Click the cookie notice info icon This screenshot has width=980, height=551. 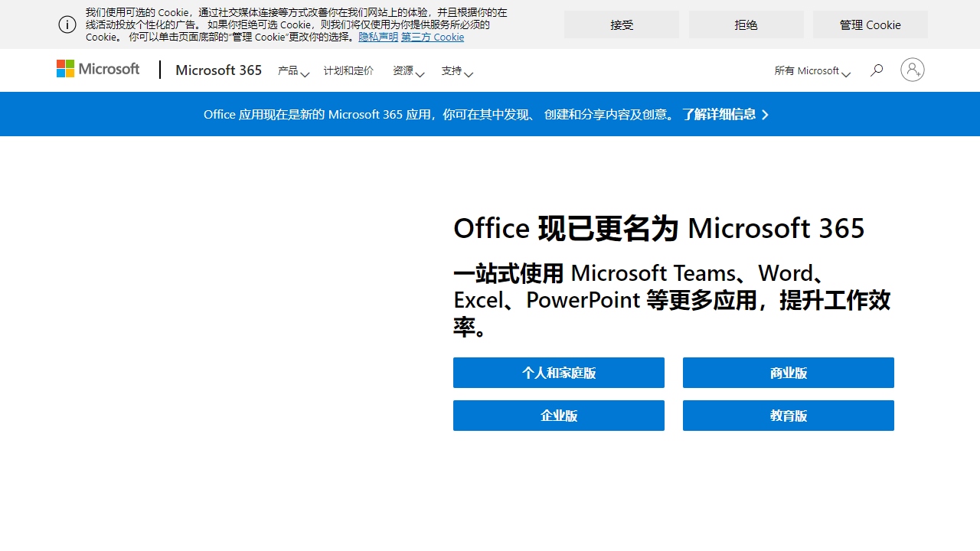coord(67,24)
